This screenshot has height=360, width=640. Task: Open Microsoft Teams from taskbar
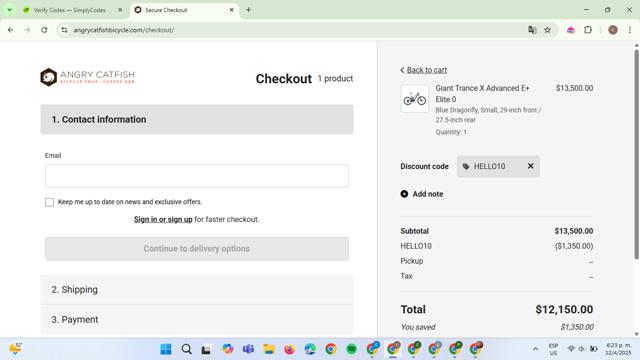pos(248,349)
